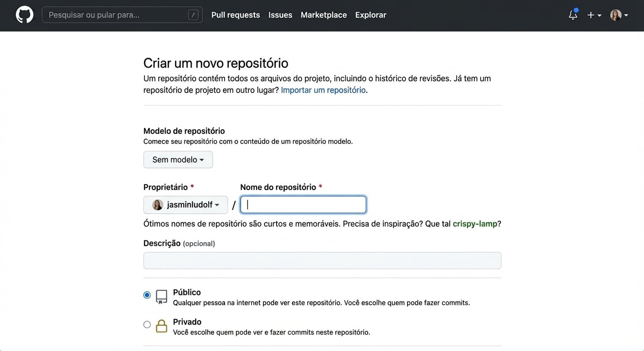Click the Criar um novo repositório heading
This screenshot has width=644, height=351.
pos(216,63)
